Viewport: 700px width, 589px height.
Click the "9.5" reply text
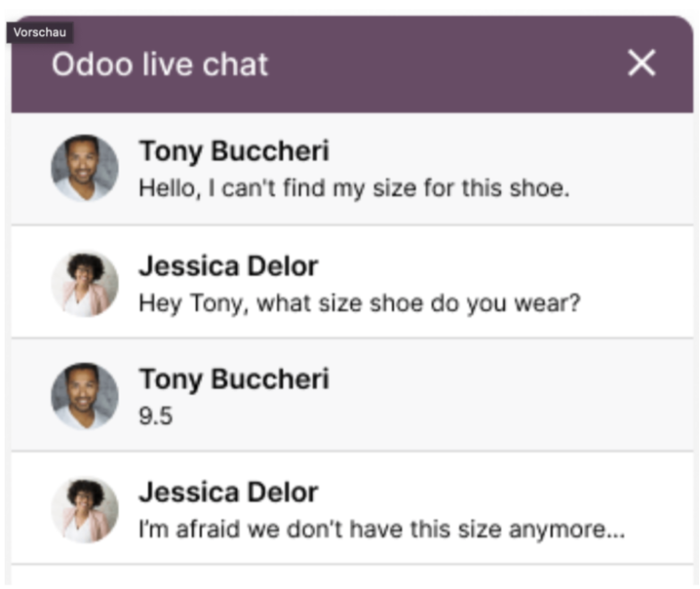(156, 416)
